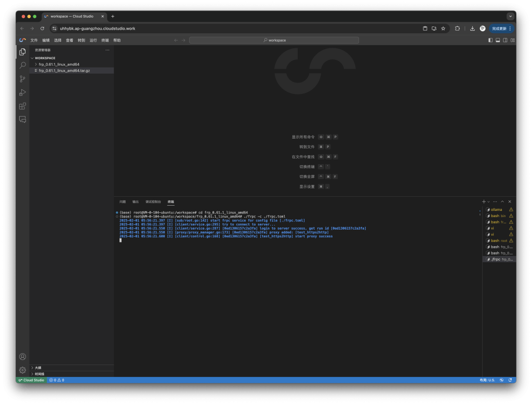Viewport: 532px width, 404px height.
Task: Switch to the 终端 panel tab
Action: 170,202
